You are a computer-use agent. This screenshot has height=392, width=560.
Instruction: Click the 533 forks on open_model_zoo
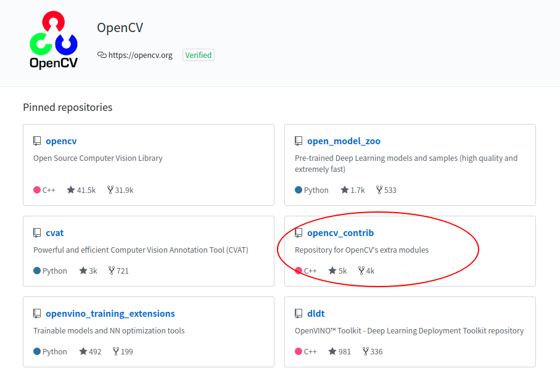coord(386,190)
